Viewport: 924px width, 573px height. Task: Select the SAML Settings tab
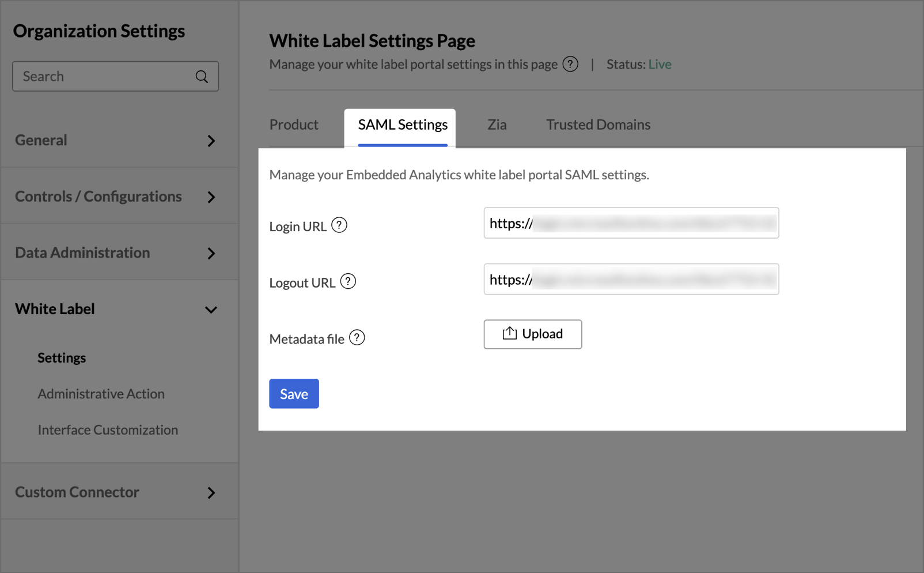pyautogui.click(x=403, y=125)
